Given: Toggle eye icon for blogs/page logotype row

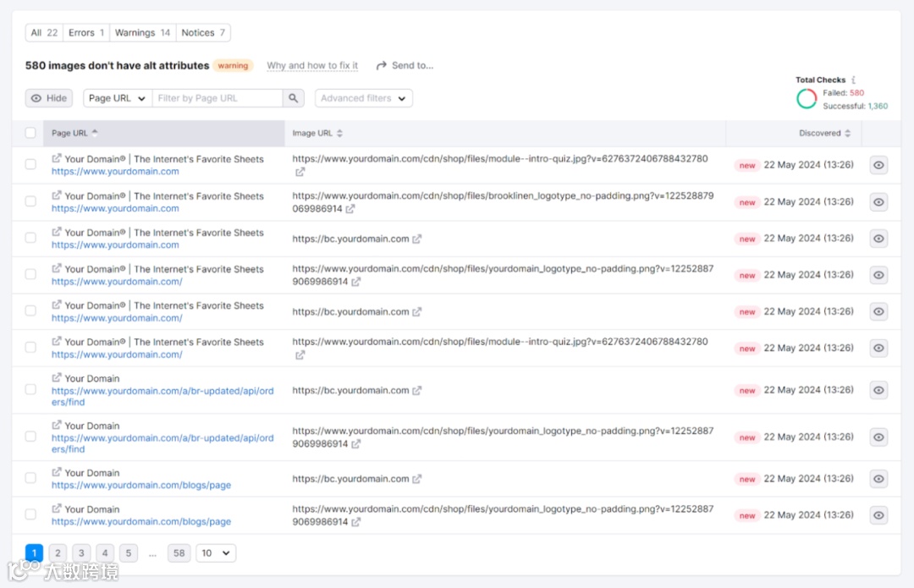Looking at the screenshot, I should coord(878,515).
